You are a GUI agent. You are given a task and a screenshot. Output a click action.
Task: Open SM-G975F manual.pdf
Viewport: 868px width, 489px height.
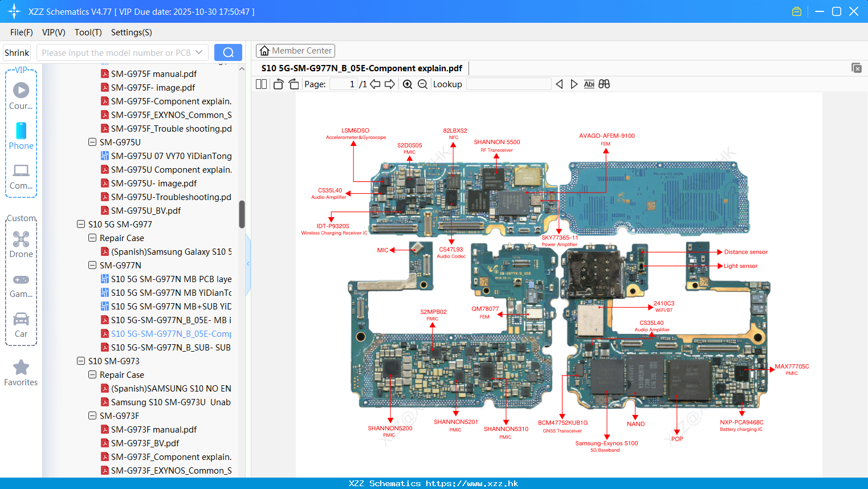[x=154, y=74]
